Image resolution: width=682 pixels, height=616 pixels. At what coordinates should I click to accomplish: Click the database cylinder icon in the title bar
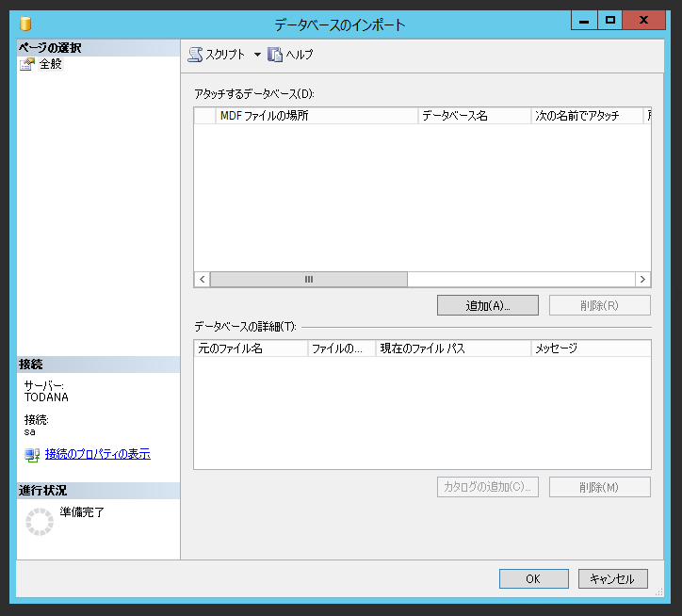(25, 24)
